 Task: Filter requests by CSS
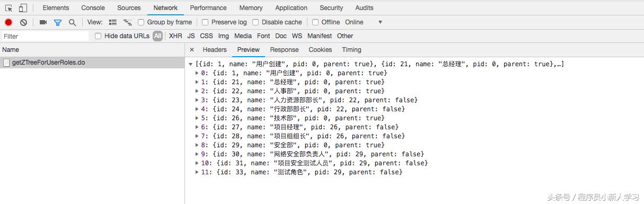[x=207, y=36]
